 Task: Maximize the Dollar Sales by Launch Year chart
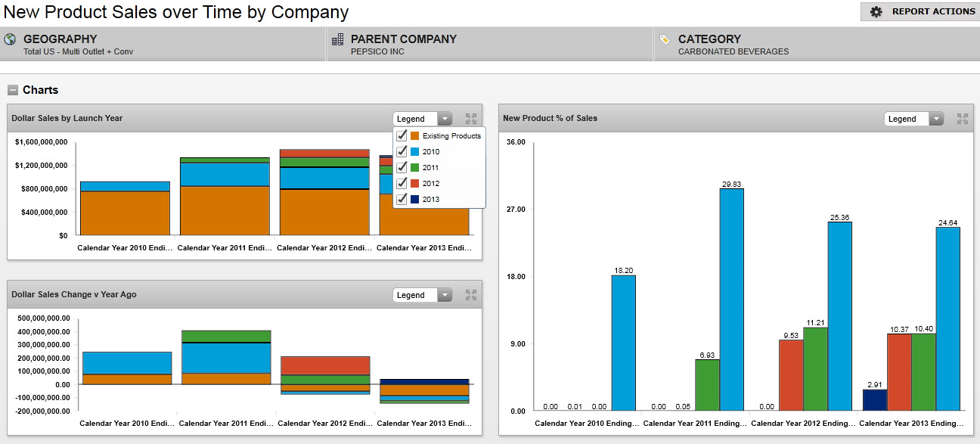point(471,119)
